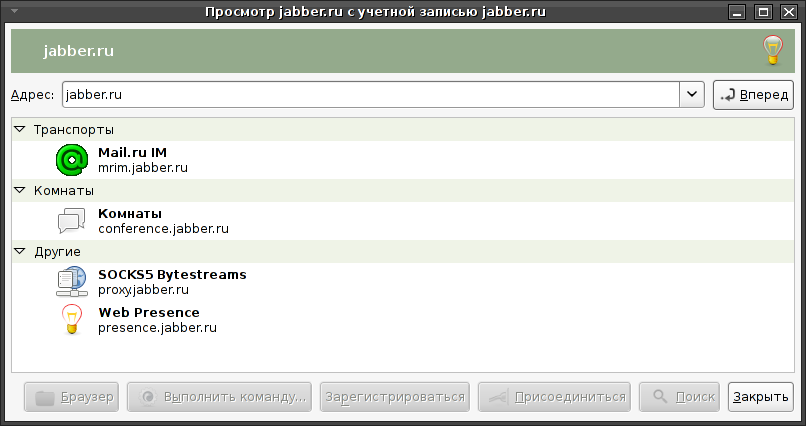Image resolution: width=806 pixels, height=426 pixels.
Task: Select the Mail.ru IM entry
Action: [403, 160]
